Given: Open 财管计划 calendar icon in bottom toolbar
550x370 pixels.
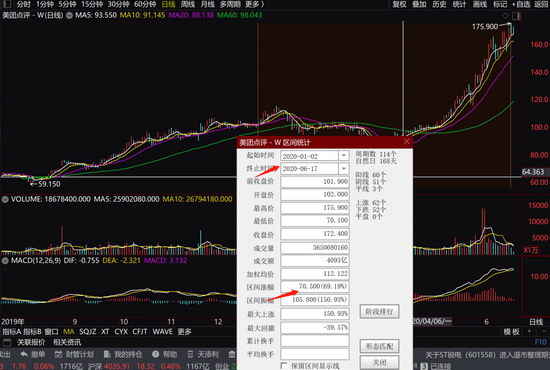Looking at the screenshot, I should 59,354.
